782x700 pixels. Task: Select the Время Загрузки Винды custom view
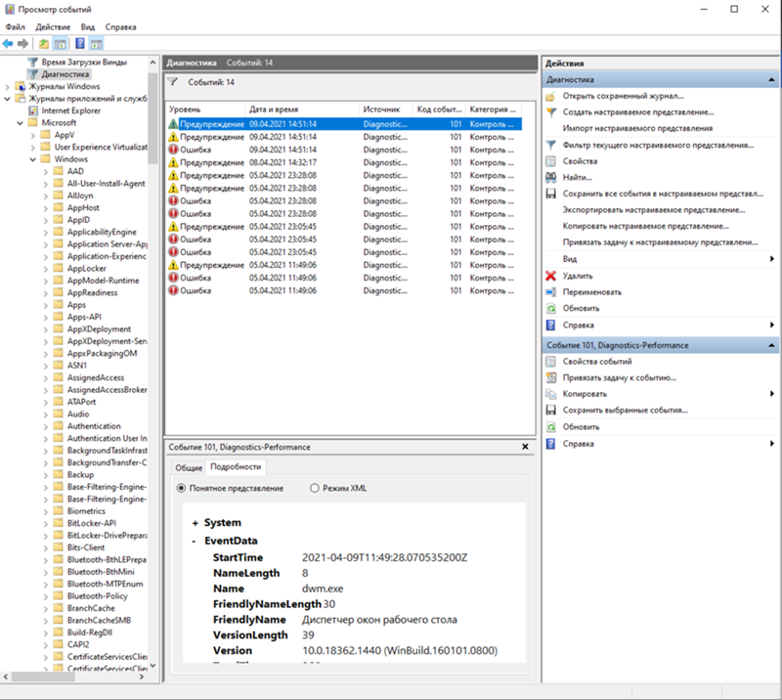pos(84,62)
